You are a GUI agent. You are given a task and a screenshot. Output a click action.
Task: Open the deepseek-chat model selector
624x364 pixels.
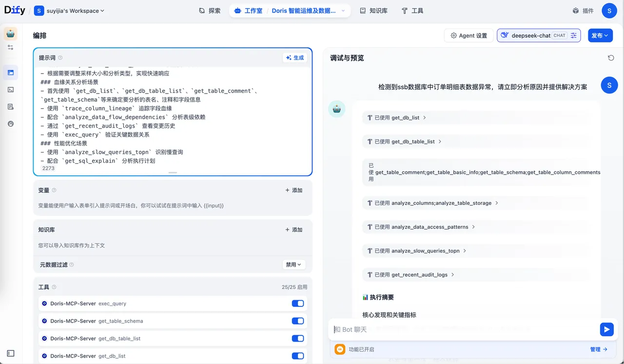pyautogui.click(x=531, y=35)
